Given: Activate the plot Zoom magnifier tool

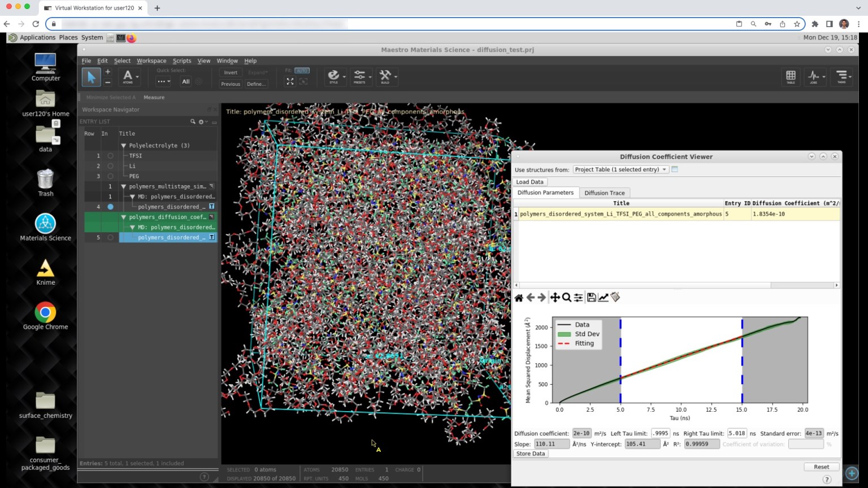Looking at the screenshot, I should pyautogui.click(x=566, y=298).
